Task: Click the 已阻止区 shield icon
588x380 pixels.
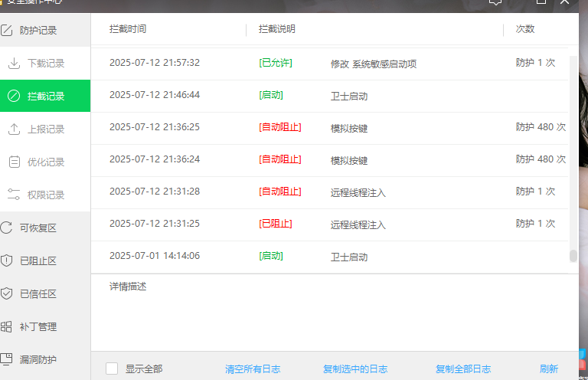Action: tap(7, 260)
